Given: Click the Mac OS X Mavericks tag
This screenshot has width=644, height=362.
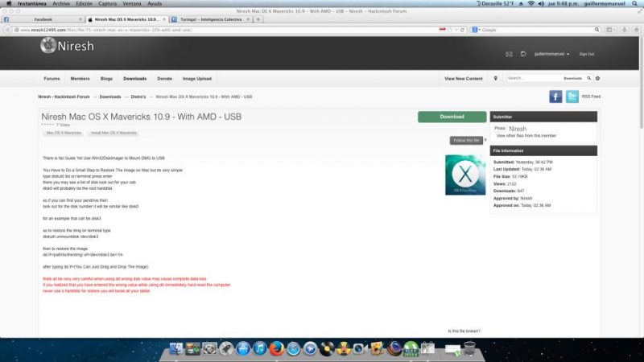Looking at the screenshot, I should (64, 133).
